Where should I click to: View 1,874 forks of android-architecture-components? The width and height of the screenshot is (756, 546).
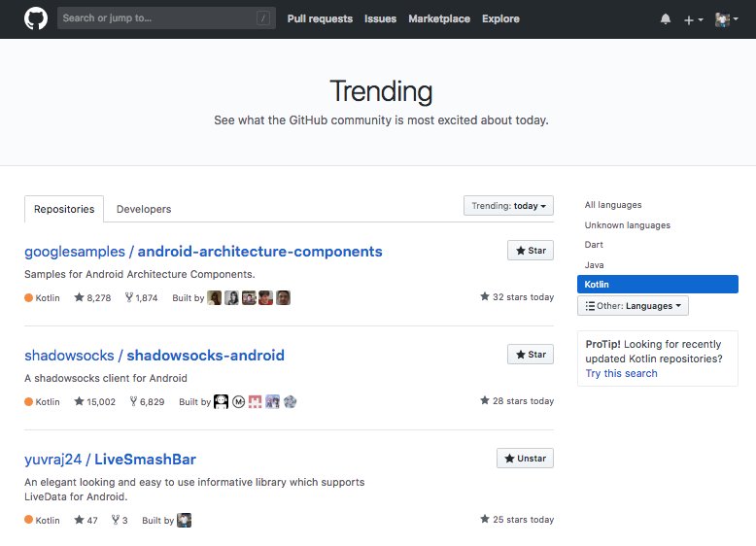[x=141, y=298]
